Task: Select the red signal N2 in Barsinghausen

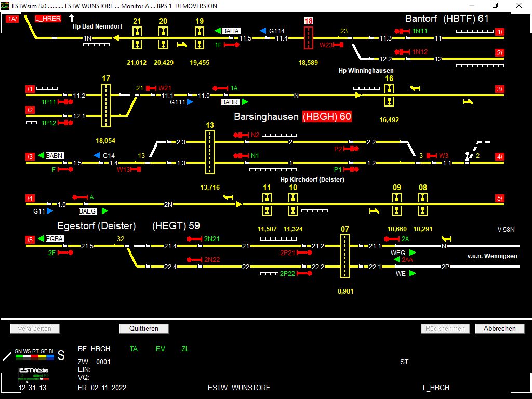Action: (x=242, y=135)
